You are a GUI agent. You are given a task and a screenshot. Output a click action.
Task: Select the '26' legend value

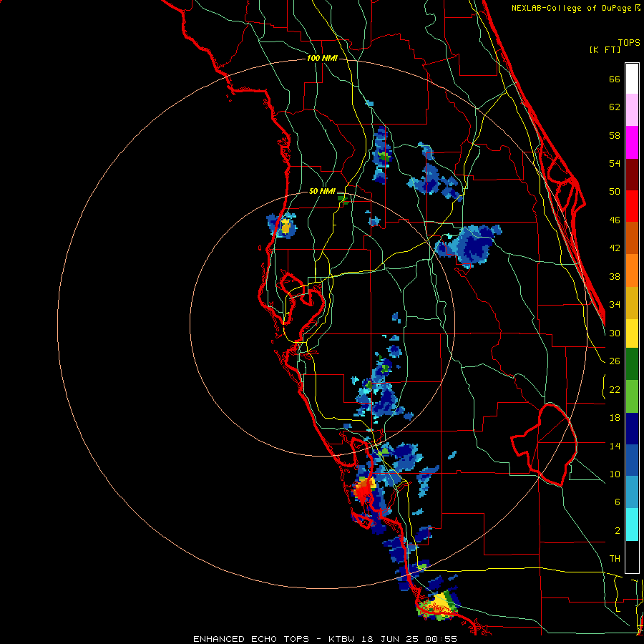coord(615,361)
